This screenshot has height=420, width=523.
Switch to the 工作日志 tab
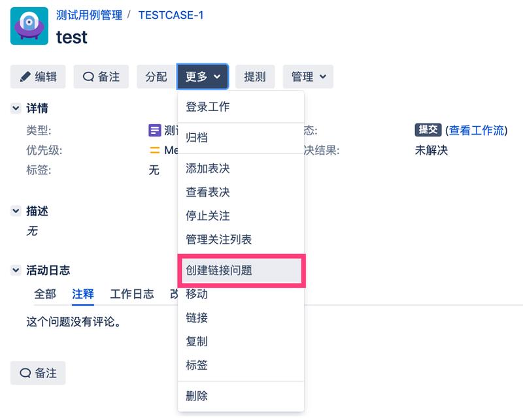click(133, 294)
